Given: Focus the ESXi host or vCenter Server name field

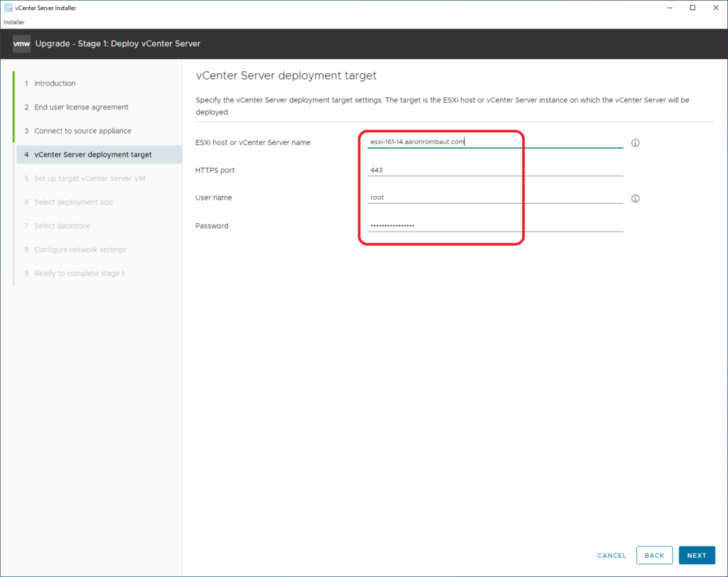Looking at the screenshot, I should coord(495,141).
